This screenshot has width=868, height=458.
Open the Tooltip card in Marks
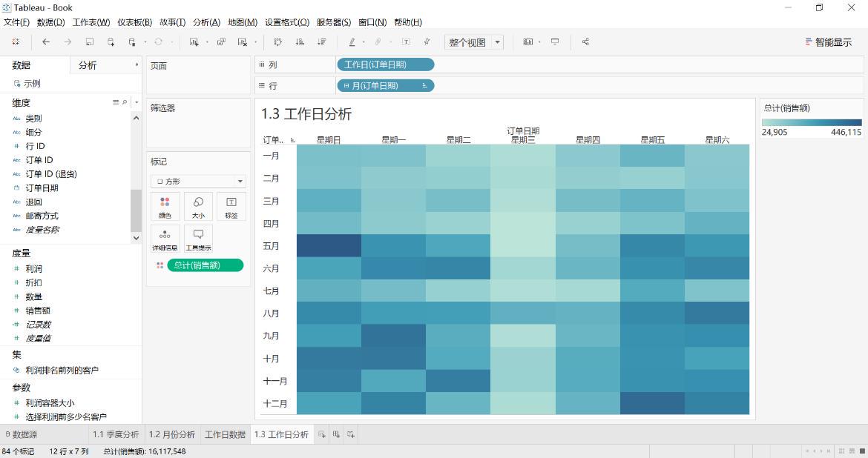tap(198, 239)
